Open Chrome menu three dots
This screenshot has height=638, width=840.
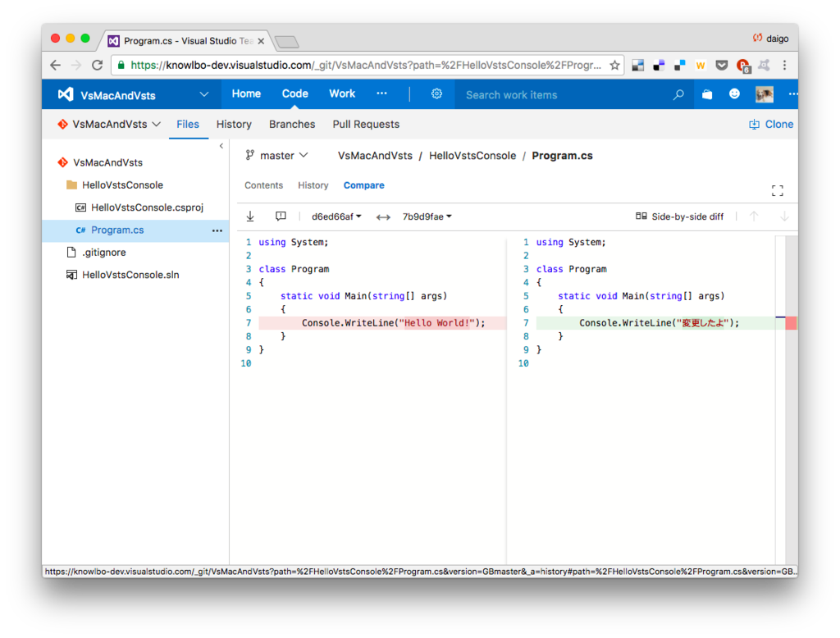(784, 66)
